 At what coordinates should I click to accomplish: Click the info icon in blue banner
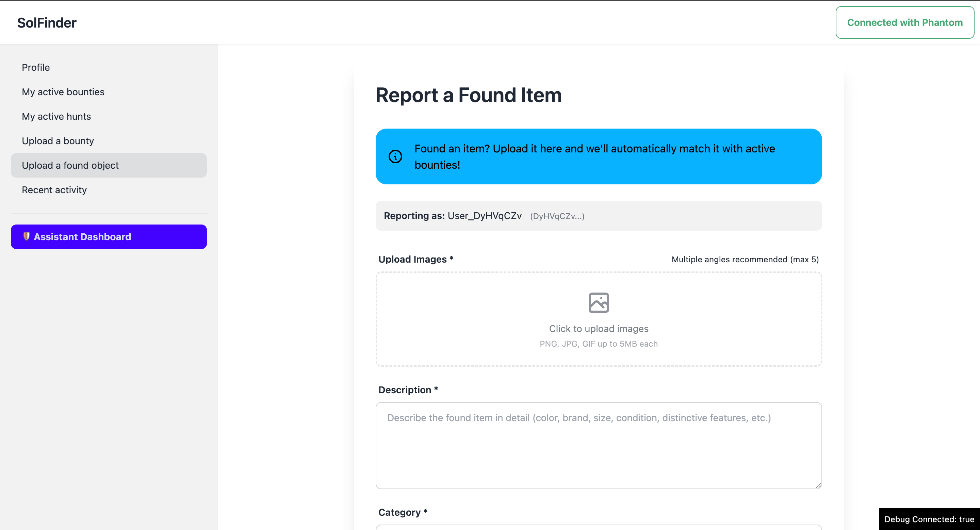pos(395,156)
